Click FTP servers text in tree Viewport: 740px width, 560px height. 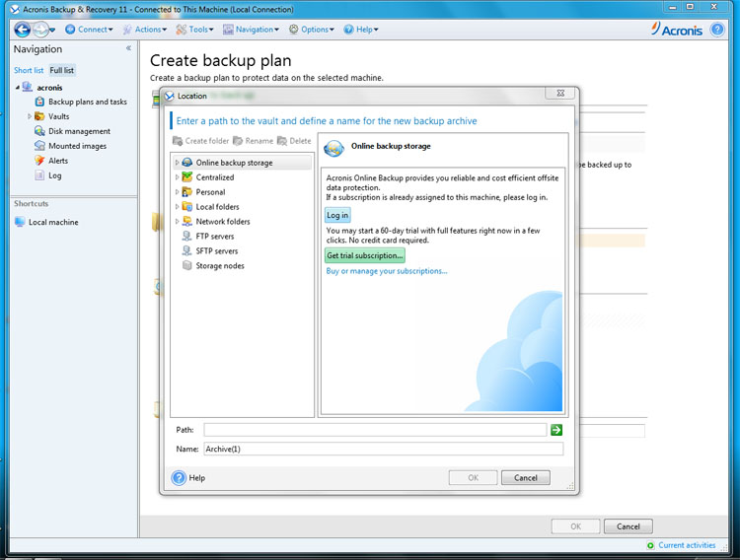click(x=215, y=237)
